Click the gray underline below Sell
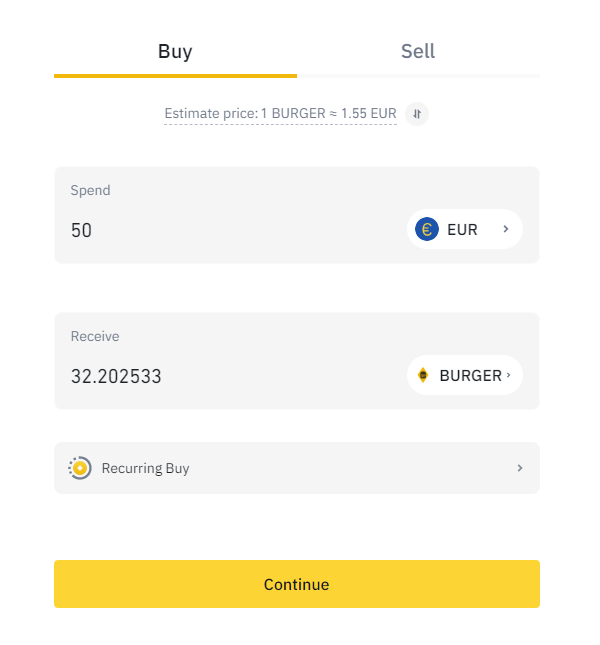Image resolution: width=600 pixels, height=645 pixels. (418, 75)
